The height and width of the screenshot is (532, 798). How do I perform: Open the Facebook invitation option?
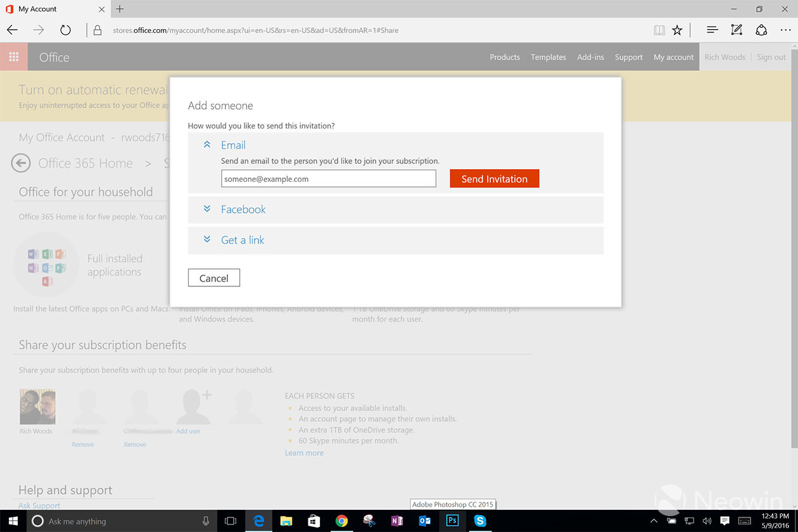coord(243,209)
